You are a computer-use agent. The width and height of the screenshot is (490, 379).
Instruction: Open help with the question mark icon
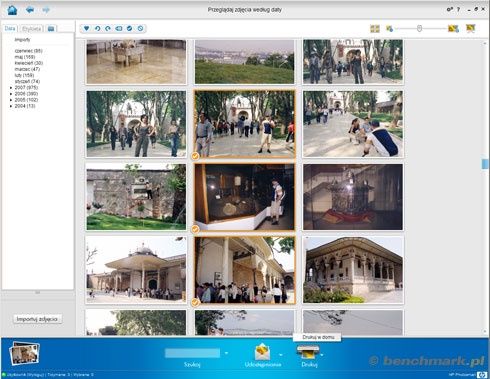pos(458,10)
